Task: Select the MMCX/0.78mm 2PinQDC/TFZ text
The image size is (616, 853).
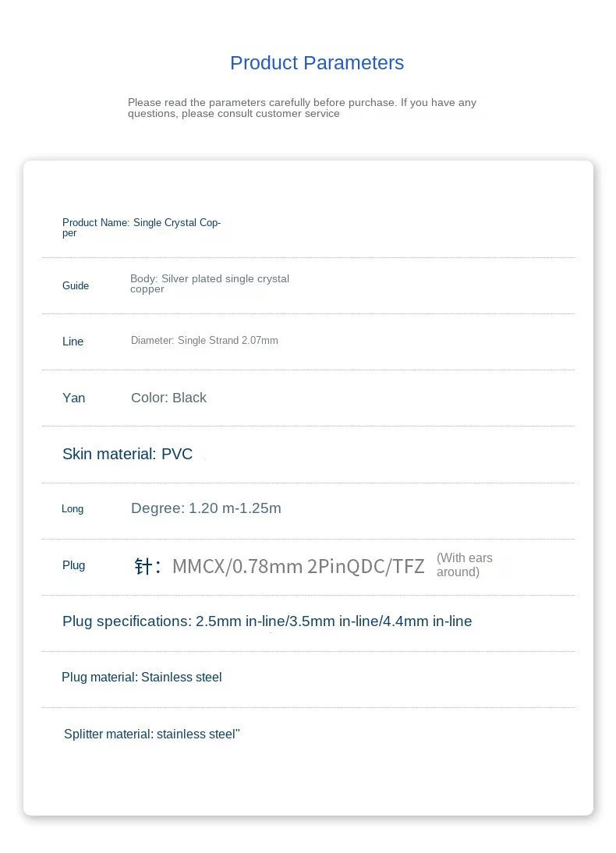Action: (298, 566)
